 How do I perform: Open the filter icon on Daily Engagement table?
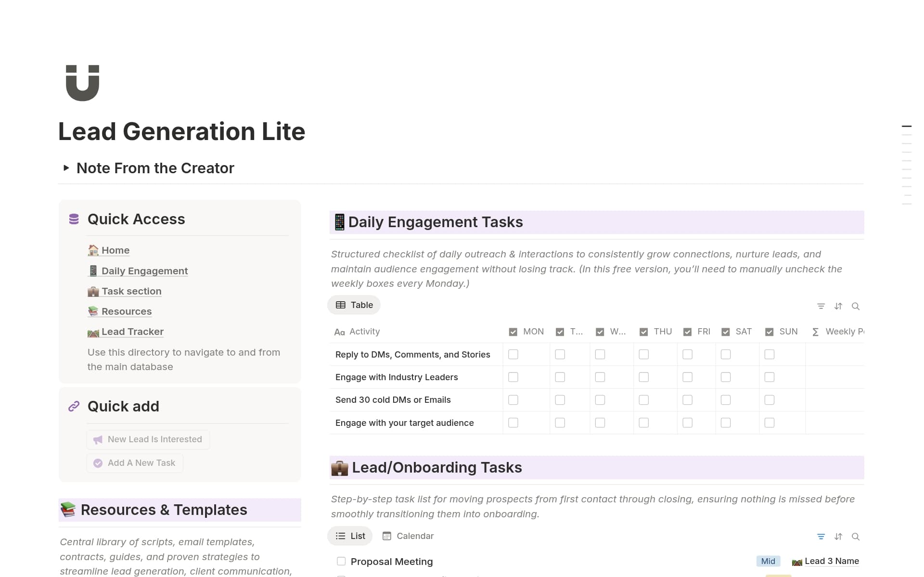(821, 306)
